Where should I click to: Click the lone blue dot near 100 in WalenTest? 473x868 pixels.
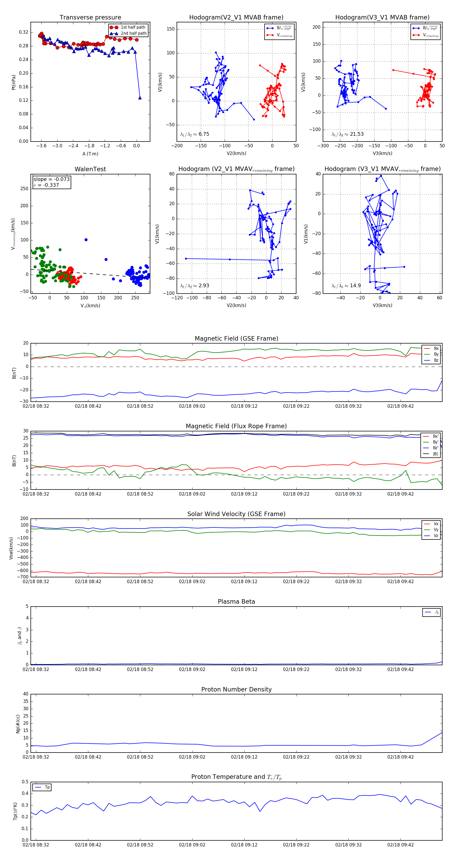coord(86,240)
